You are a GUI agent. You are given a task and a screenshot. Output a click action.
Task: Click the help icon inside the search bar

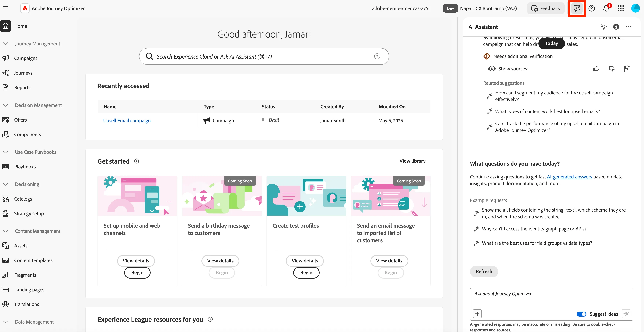pos(377,56)
